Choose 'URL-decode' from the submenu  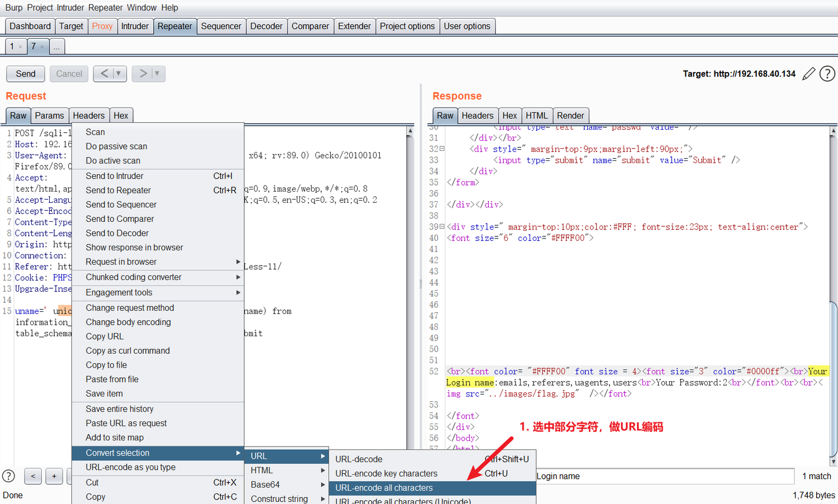pyautogui.click(x=432, y=459)
